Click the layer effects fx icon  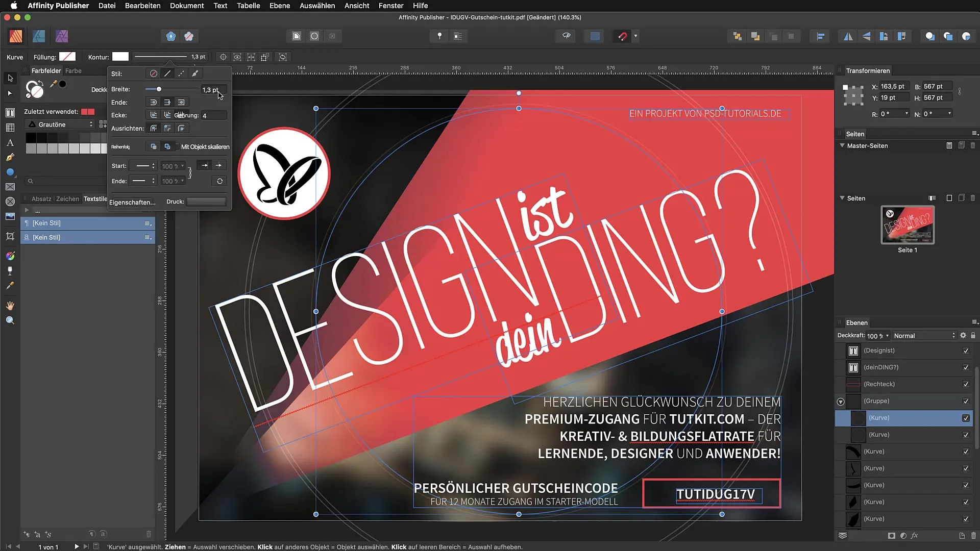(x=914, y=536)
